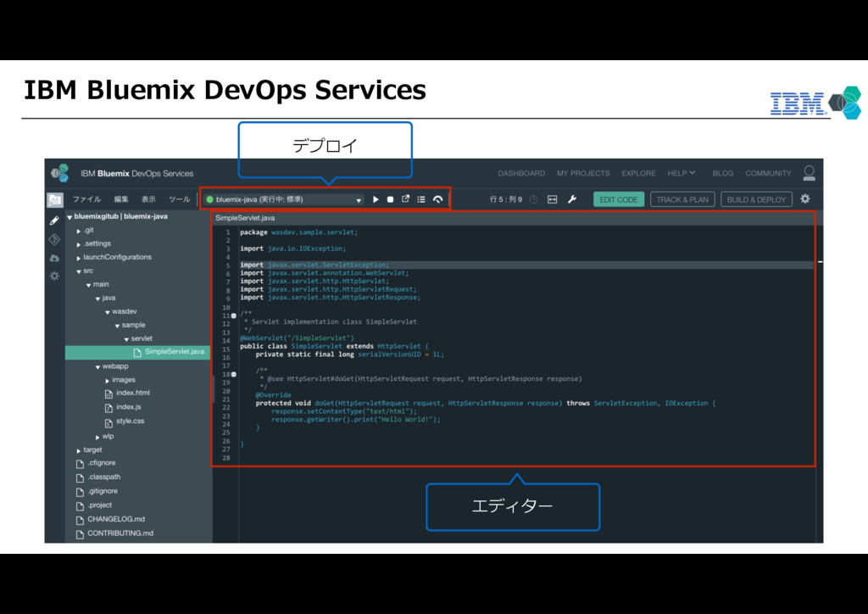Open the gear settings icon next to BUILD & DEPLOY
Image resolution: width=868 pixels, height=614 pixels.
click(805, 198)
